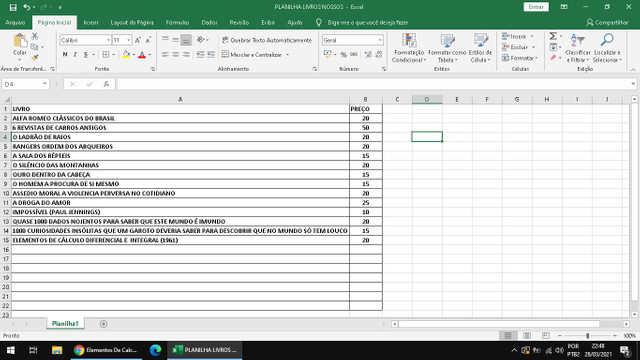The image size is (640, 360).
Task: Click Quebrar Texto Automaticamente
Action: [267, 40]
